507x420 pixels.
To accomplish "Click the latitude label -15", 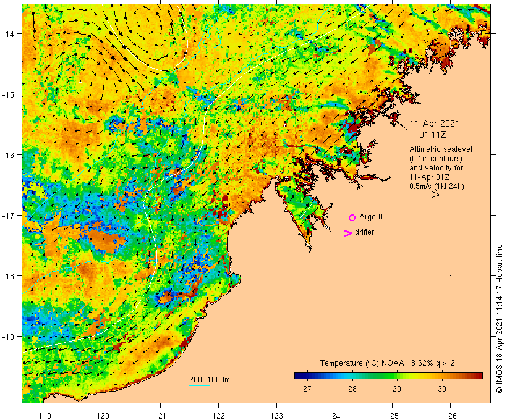I will coord(8,94).
